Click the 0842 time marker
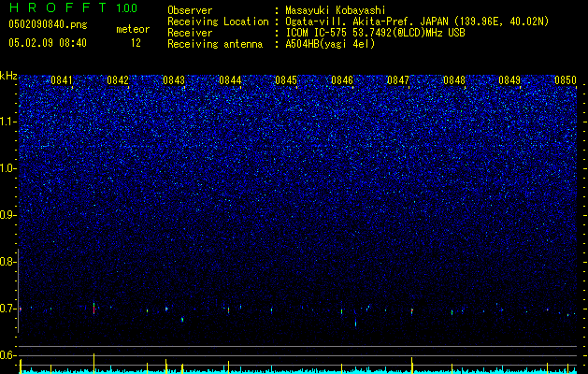588x374 pixels. [x=118, y=80]
